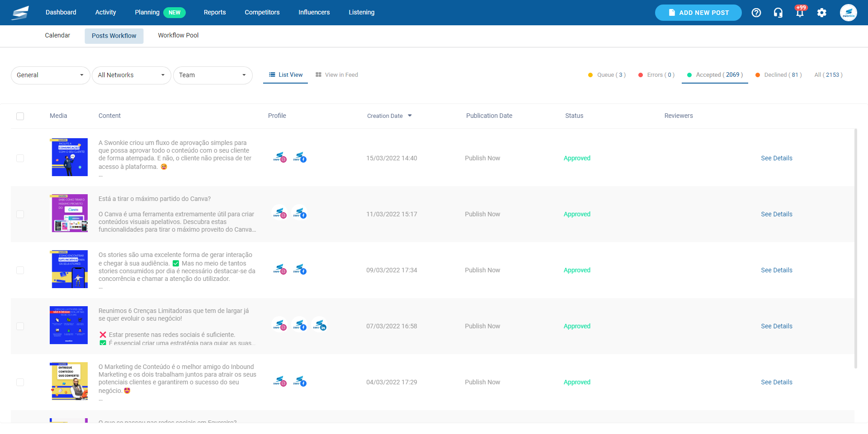The width and height of the screenshot is (868, 434).
Task: Click Instagram profile icon for 04/03/2022 post
Action: (x=280, y=381)
